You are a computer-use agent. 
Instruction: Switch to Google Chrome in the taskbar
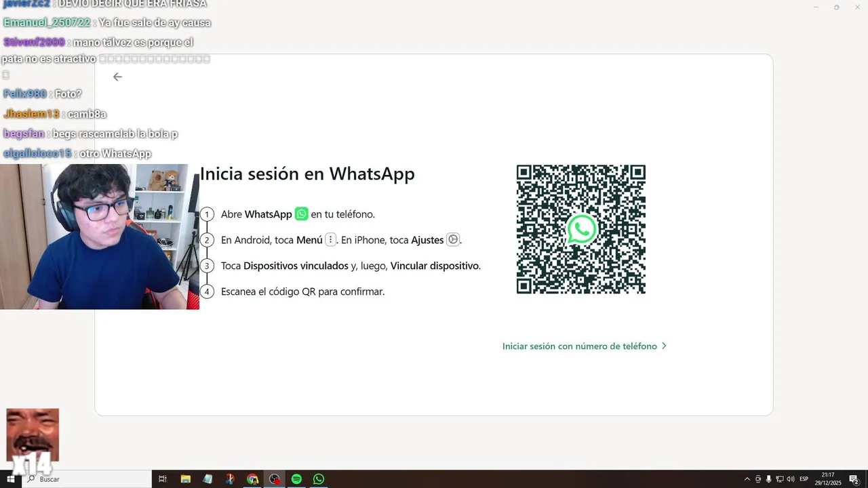click(252, 479)
